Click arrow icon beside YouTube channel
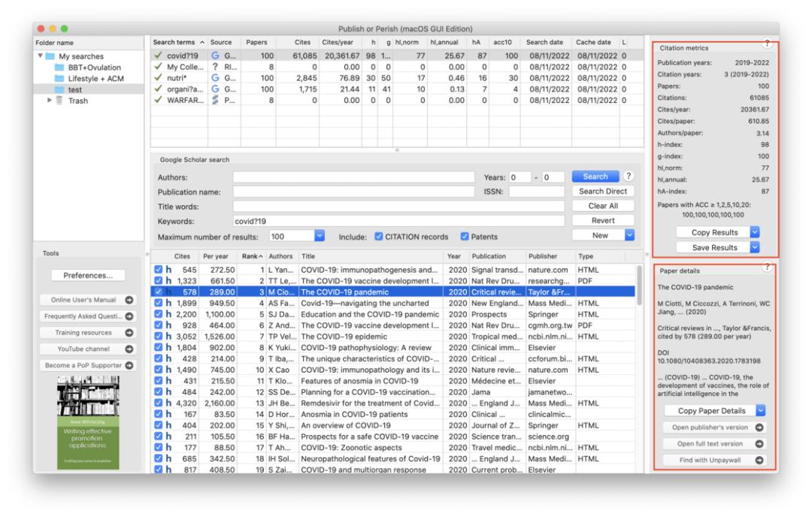Image resolution: width=812 pixels, height=517 pixels. [129, 349]
